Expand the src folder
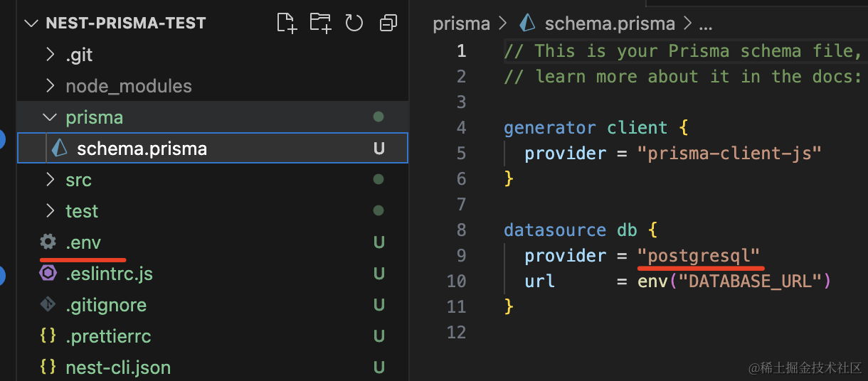Screen dimensions: 868x381 pos(78,180)
